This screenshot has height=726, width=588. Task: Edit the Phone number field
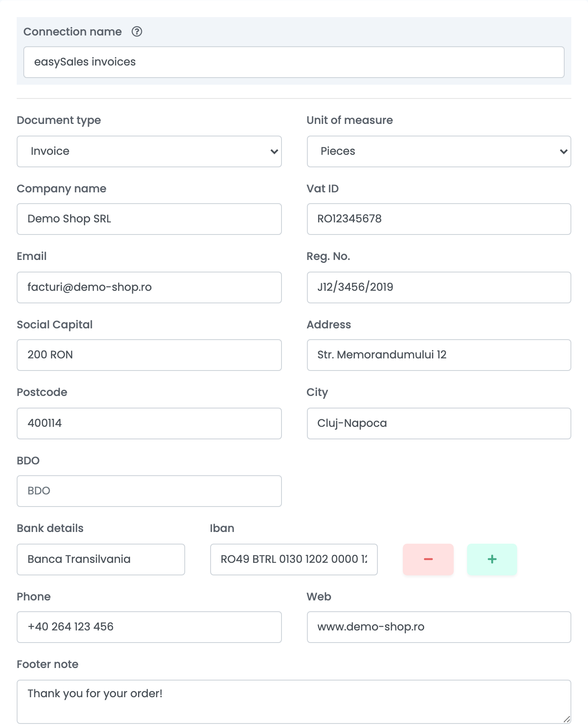pos(149,627)
